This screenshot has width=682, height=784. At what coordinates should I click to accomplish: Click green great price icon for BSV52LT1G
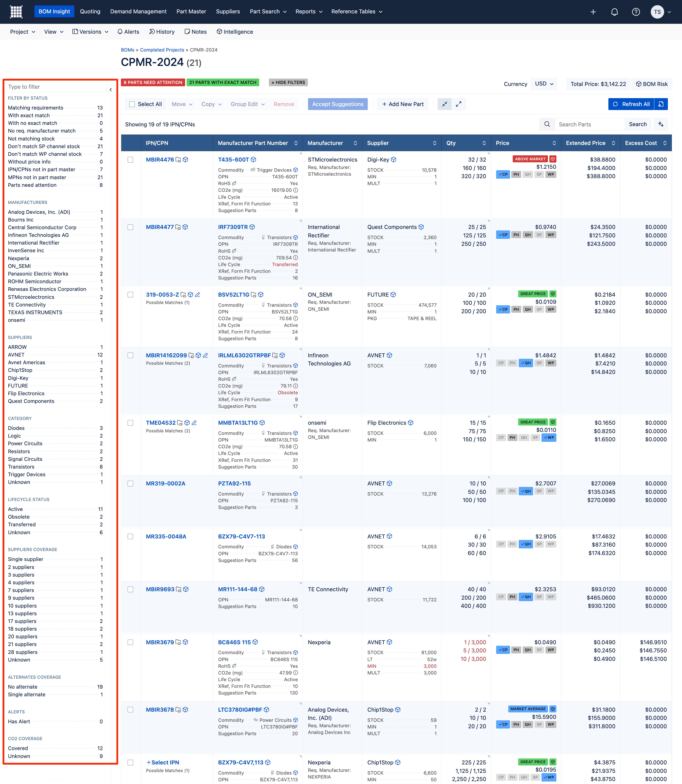click(553, 294)
